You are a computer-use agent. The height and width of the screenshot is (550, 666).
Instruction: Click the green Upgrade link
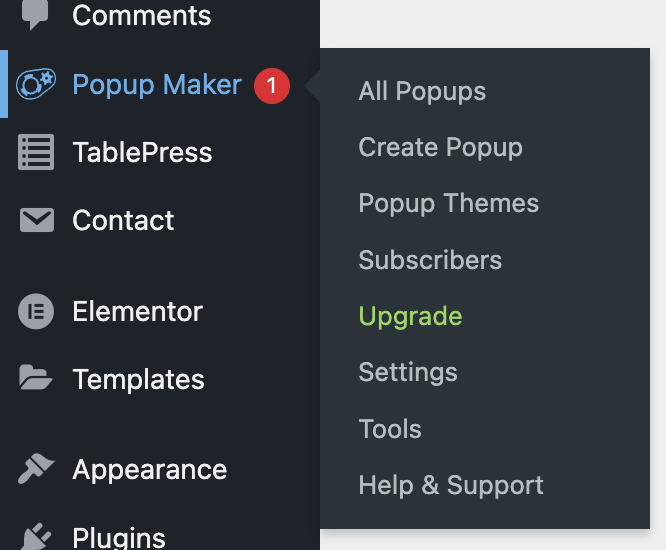tap(410, 316)
